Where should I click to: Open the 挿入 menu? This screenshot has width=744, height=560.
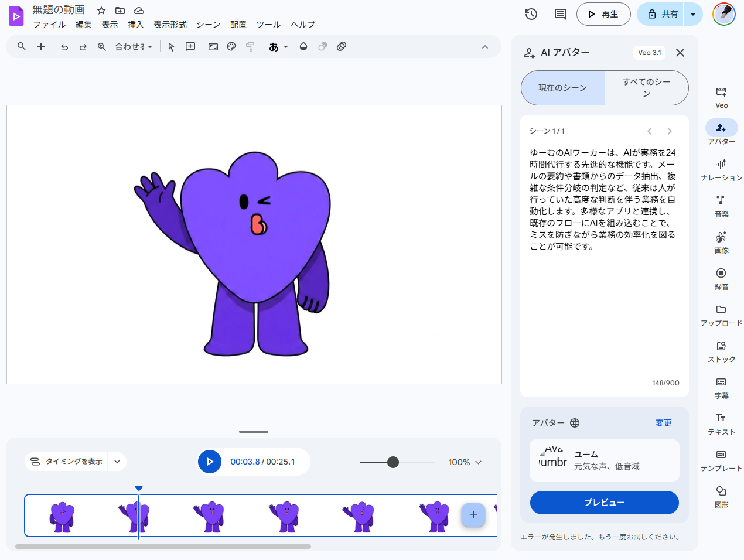(x=136, y=25)
